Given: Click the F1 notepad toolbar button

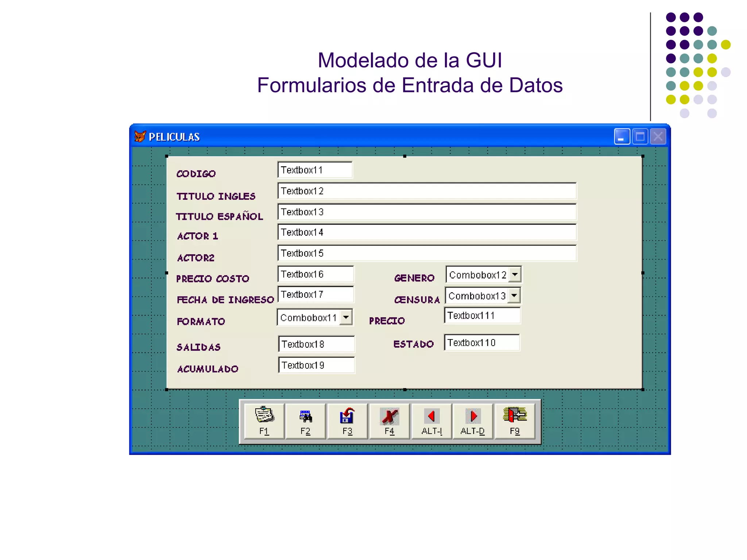Looking at the screenshot, I should (x=264, y=421).
